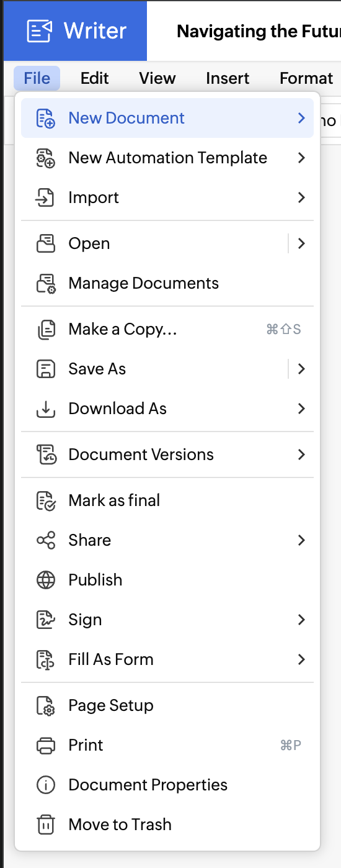Click the Share nodes icon

[x=46, y=540]
